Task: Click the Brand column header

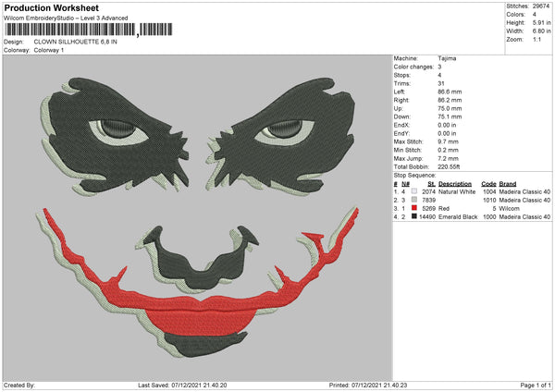Action: 508,184
